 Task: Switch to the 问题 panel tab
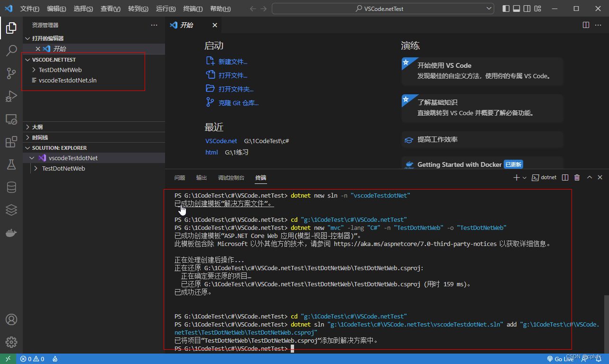pyautogui.click(x=180, y=178)
